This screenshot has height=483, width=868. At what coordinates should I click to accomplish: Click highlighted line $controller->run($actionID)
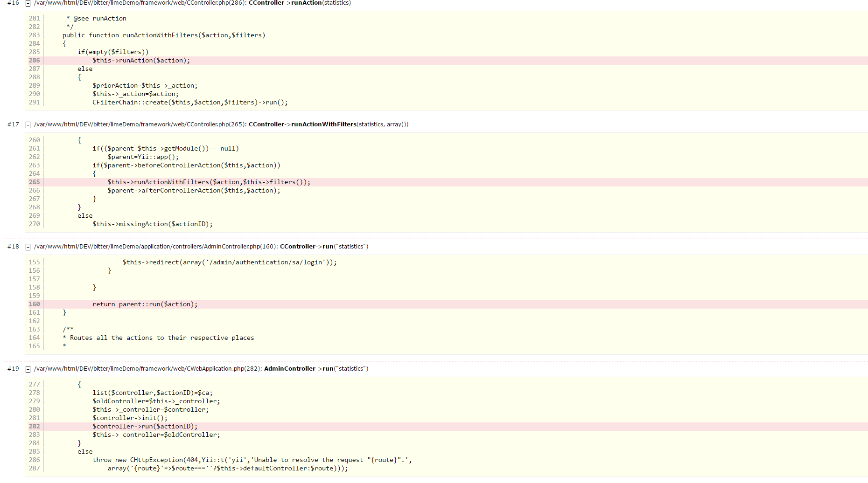pyautogui.click(x=145, y=427)
